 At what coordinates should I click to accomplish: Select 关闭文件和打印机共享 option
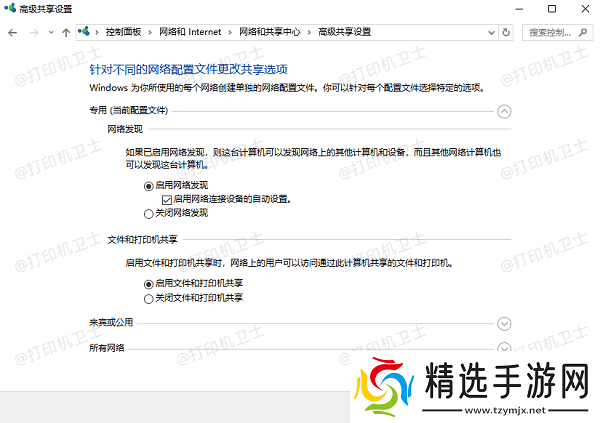(x=149, y=298)
